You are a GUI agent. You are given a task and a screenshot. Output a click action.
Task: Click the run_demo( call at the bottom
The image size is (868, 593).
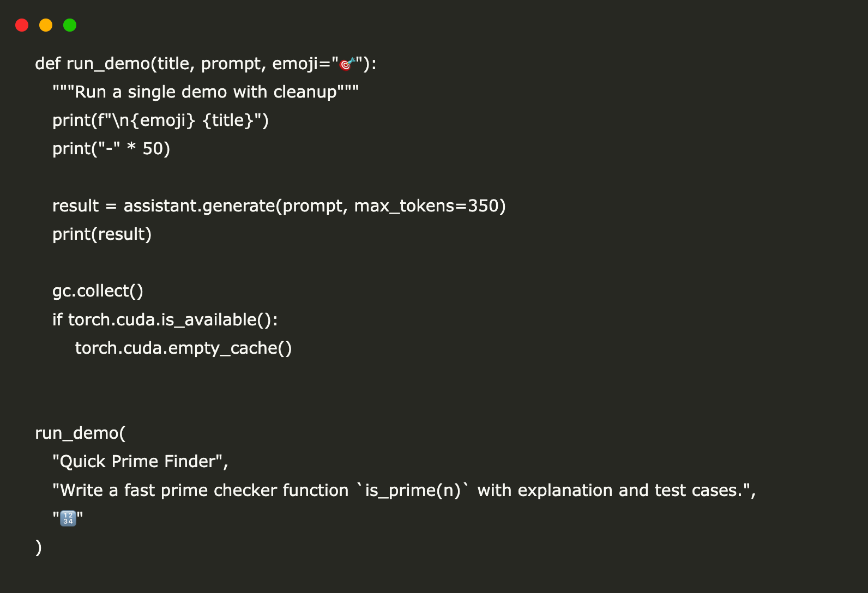[80, 433]
